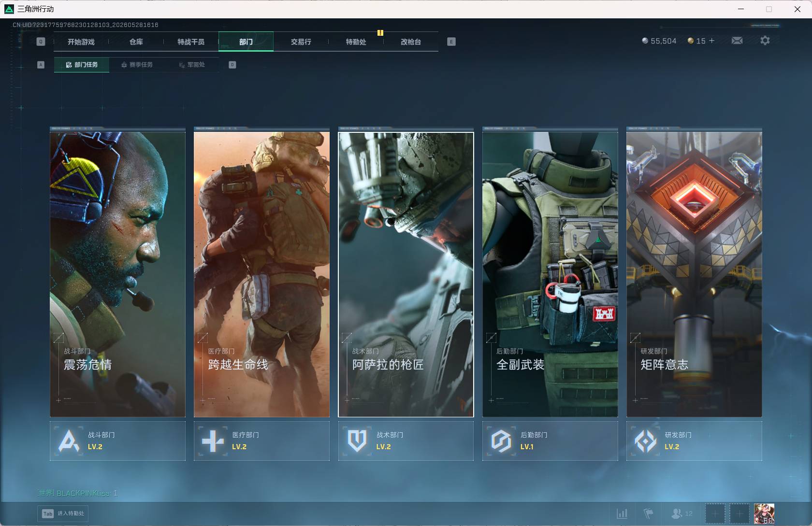Click the first empty squad slot plus
This screenshot has height=526, width=812.
(x=715, y=513)
